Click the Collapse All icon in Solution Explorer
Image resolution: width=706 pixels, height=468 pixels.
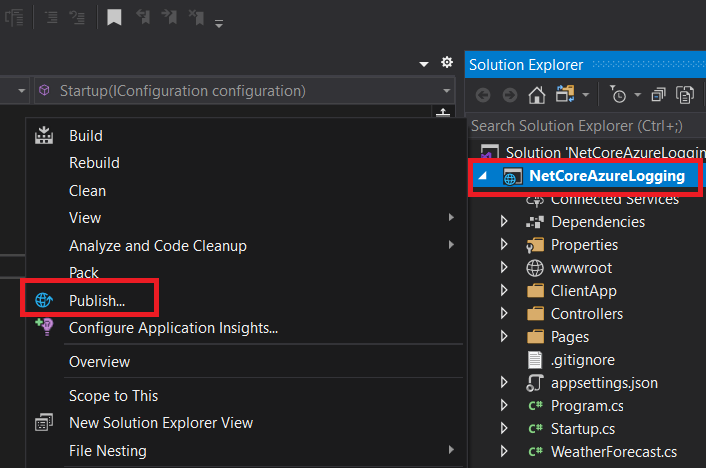pos(658,95)
